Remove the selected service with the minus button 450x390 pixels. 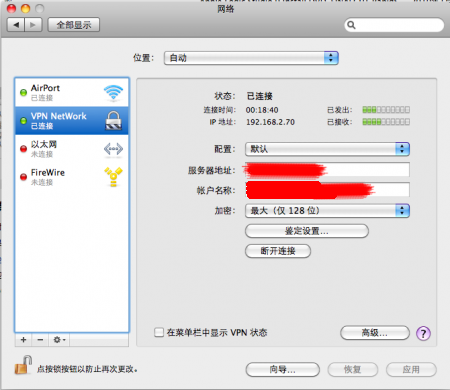pos(40,340)
